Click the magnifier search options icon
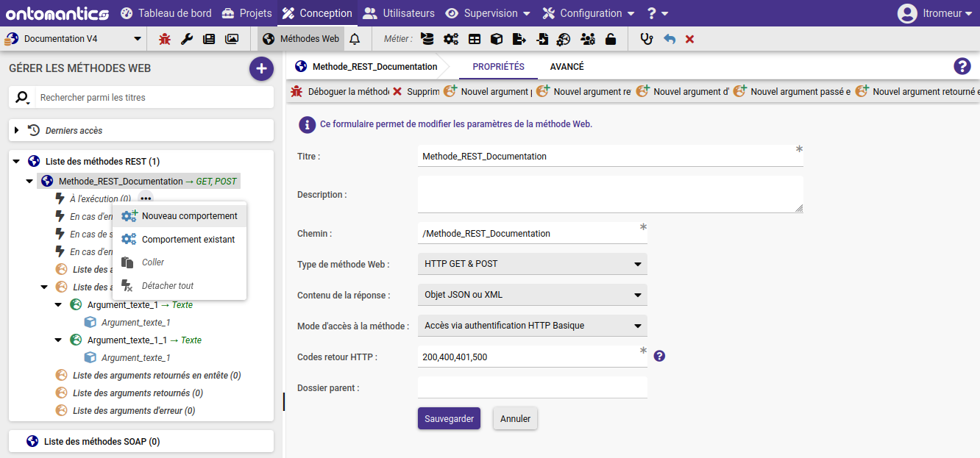The height and width of the screenshot is (458, 980). coord(24,97)
